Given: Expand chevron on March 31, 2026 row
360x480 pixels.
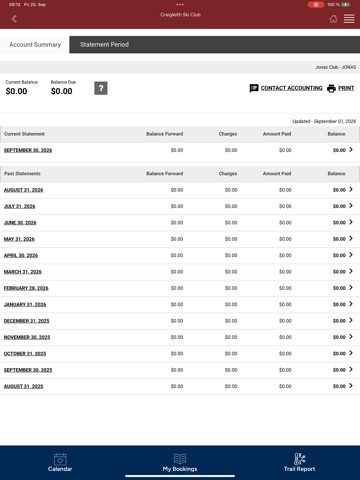Looking at the screenshot, I should pos(351,271).
